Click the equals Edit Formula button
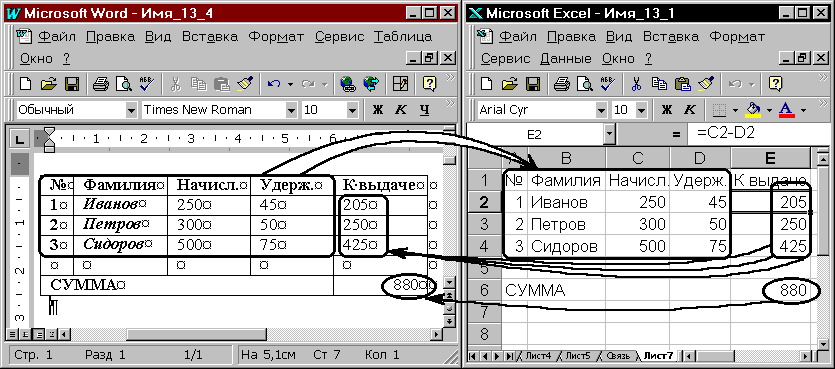835x369 pixels. (x=676, y=135)
